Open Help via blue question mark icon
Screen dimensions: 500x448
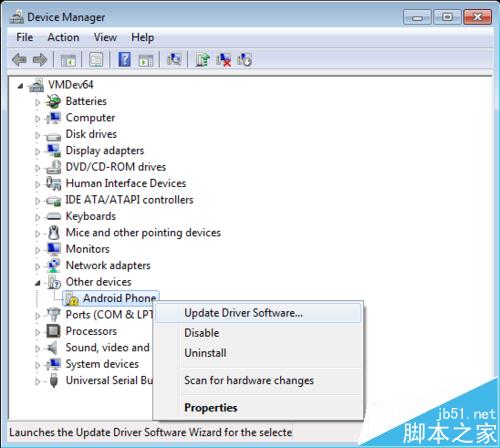coord(125,60)
